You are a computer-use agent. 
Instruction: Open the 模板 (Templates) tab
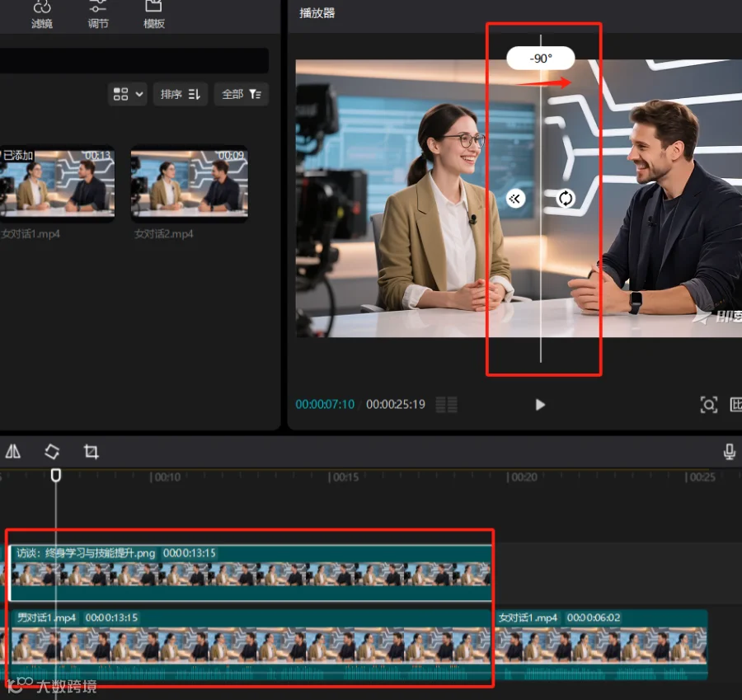click(154, 15)
